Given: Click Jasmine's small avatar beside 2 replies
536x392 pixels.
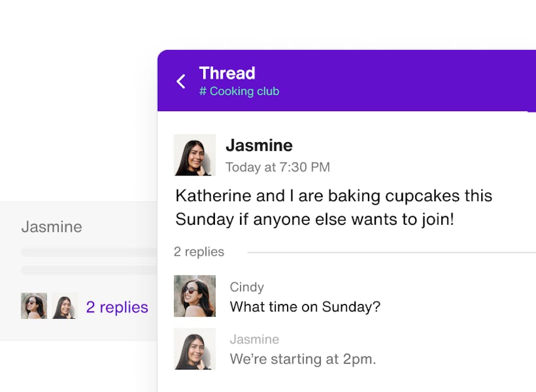Looking at the screenshot, I should pyautogui.click(x=64, y=306).
